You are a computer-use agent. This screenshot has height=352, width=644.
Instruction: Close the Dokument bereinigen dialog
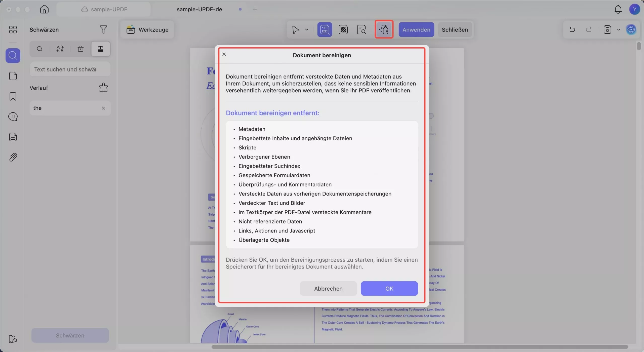[x=224, y=54]
